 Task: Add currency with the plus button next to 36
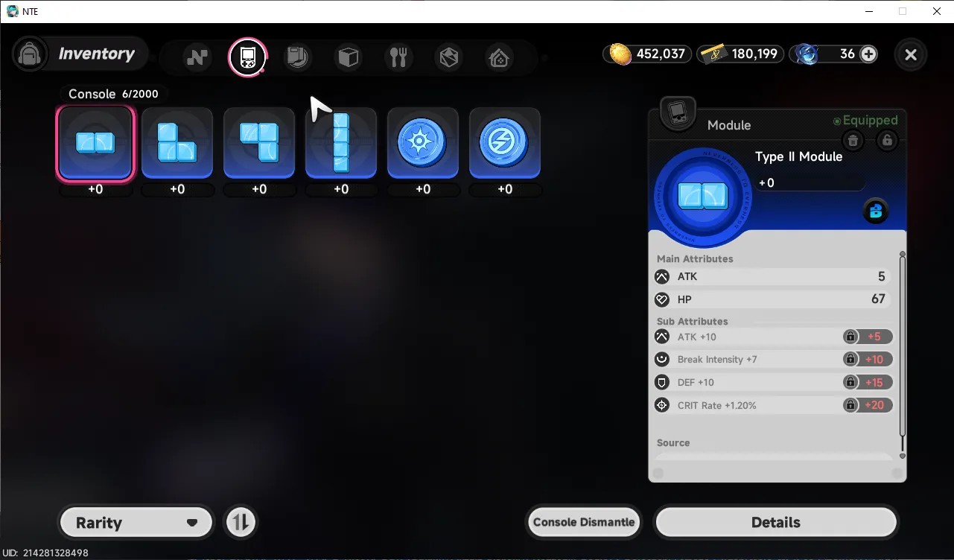coord(868,54)
